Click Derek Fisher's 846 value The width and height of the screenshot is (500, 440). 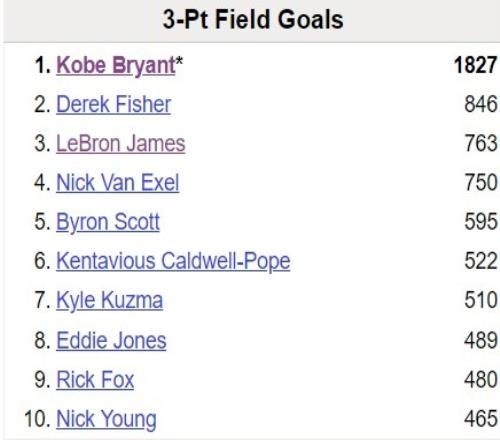(481, 104)
